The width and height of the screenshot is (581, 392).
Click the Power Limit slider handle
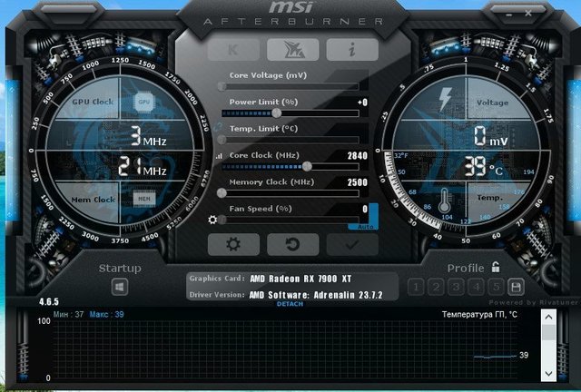click(276, 113)
